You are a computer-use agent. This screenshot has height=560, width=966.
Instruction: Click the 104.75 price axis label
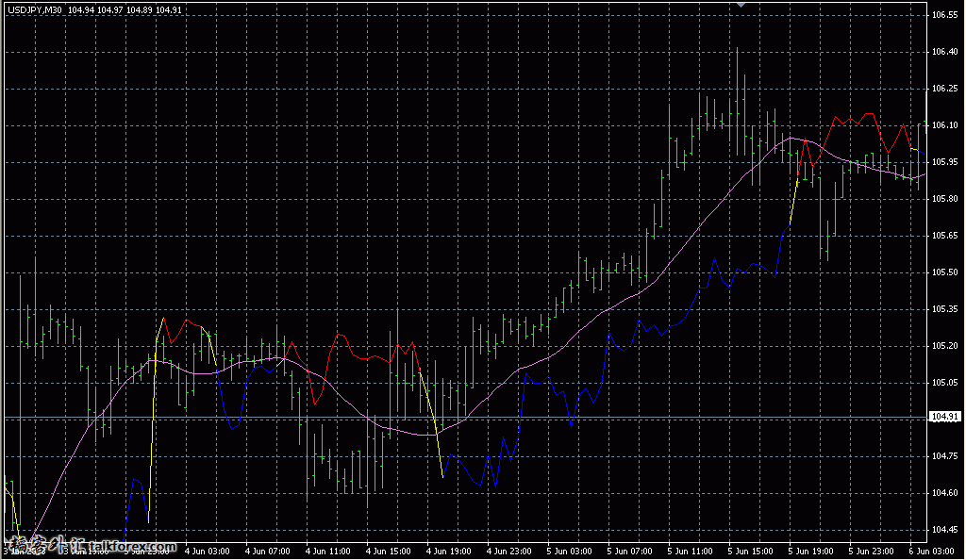point(944,456)
